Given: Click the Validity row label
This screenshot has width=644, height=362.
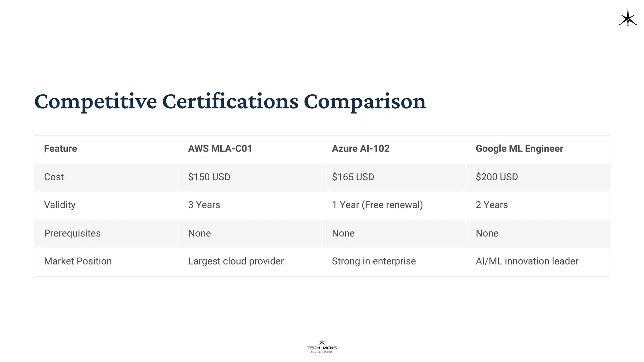Looking at the screenshot, I should [60, 205].
